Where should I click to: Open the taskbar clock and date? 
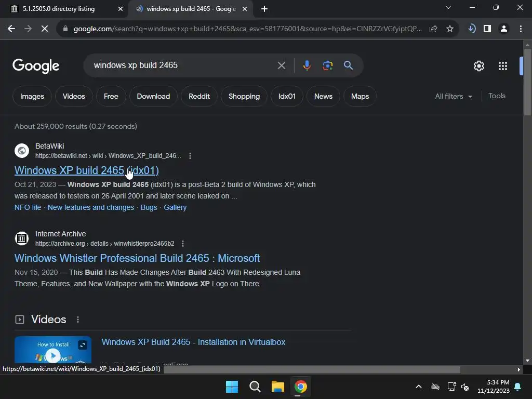click(494, 387)
